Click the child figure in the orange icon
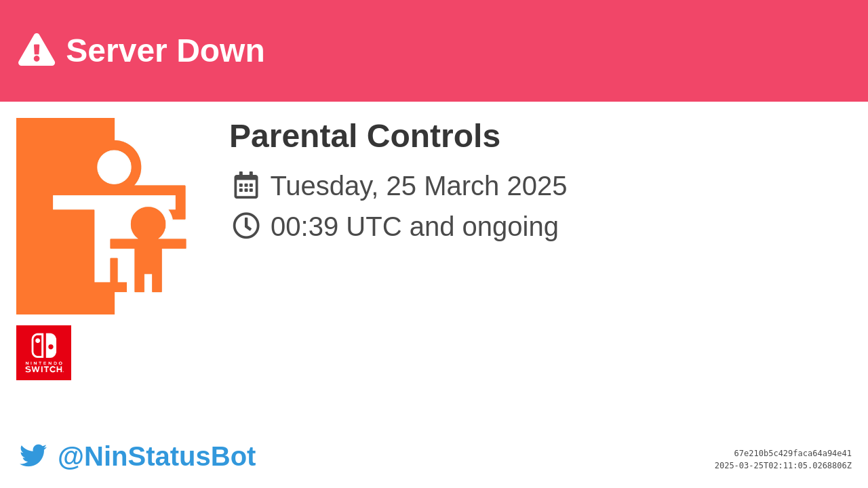Image resolution: width=868 pixels, height=488 pixels. pyautogui.click(x=149, y=249)
